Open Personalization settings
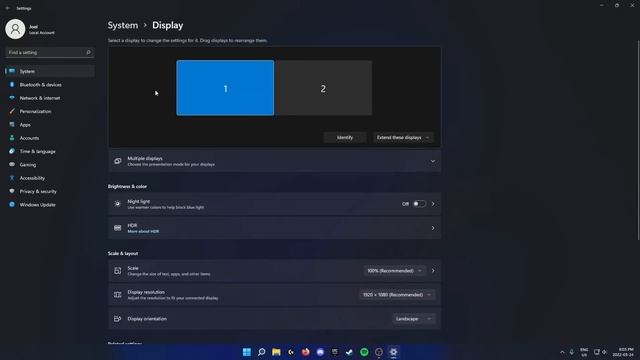 click(49, 111)
